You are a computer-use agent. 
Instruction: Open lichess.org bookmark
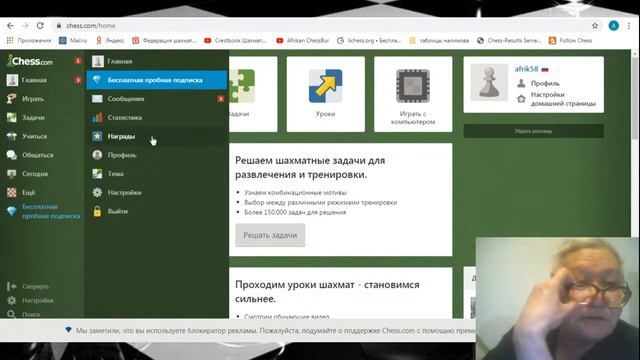(369, 40)
